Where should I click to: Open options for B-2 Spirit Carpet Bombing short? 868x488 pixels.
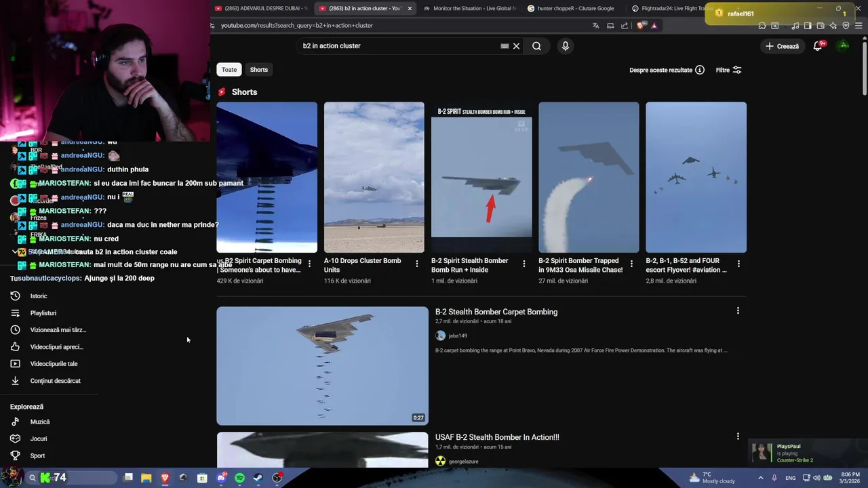tap(309, 264)
